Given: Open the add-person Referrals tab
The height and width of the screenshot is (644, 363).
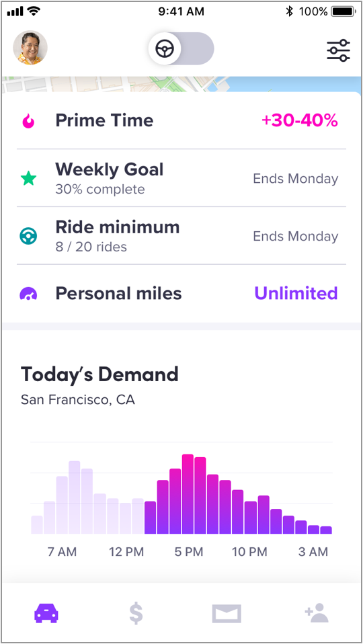Looking at the screenshot, I should (317, 613).
